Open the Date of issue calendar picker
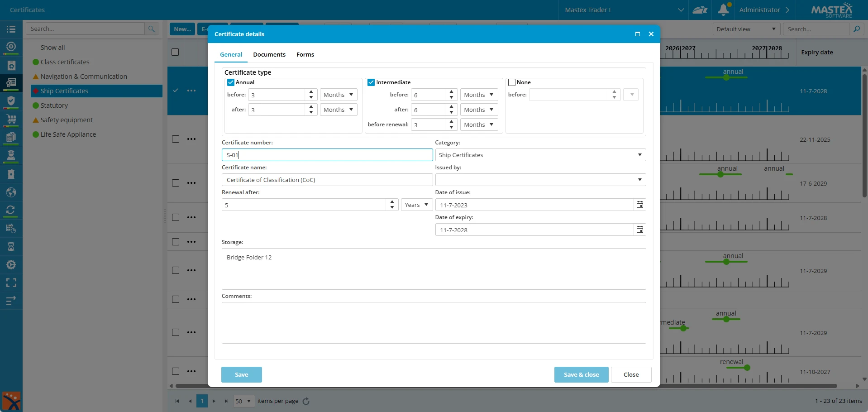This screenshot has height=412, width=868. click(x=639, y=205)
